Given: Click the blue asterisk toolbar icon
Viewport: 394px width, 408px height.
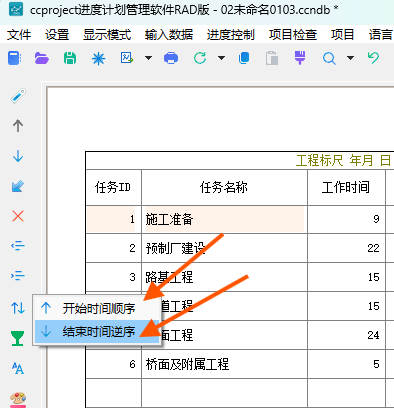Looking at the screenshot, I should (x=98, y=59).
